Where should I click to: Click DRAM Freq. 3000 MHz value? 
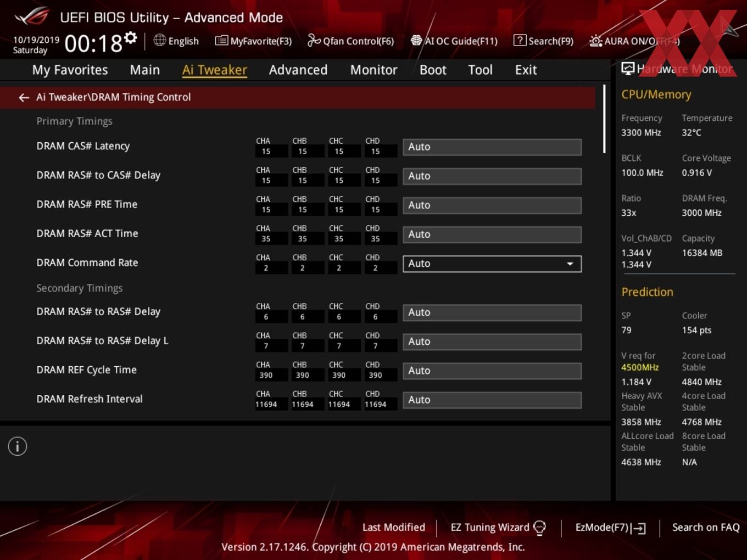(x=701, y=212)
